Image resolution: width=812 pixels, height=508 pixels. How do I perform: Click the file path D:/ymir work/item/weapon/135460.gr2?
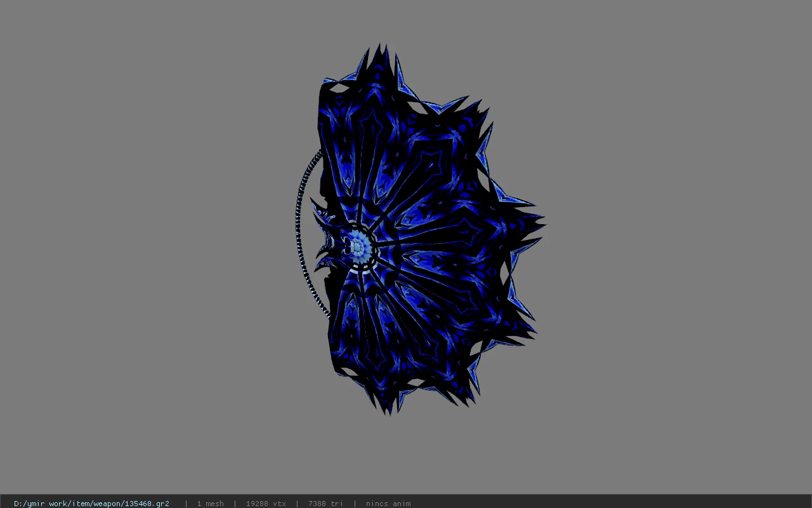[x=91, y=504]
